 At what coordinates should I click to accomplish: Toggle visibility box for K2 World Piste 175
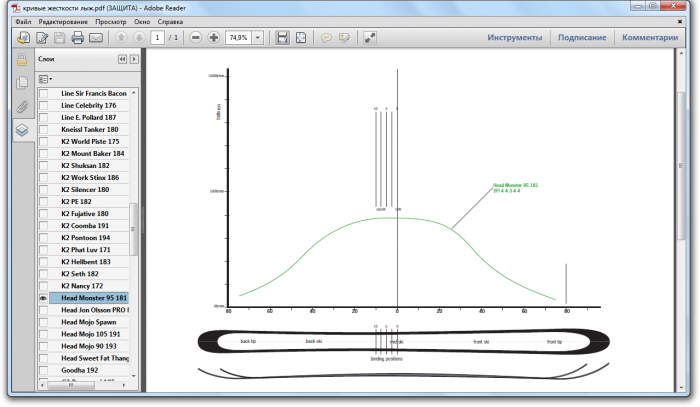pyautogui.click(x=43, y=142)
